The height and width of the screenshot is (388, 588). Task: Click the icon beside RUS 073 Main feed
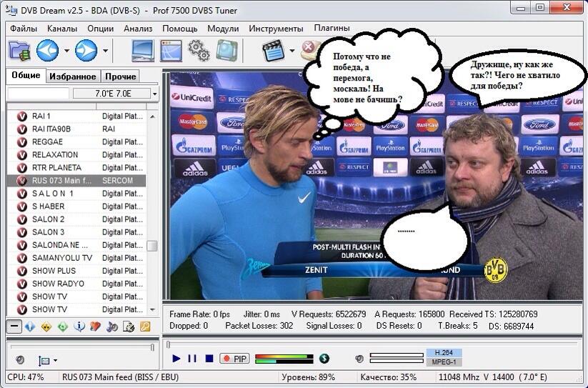pyautogui.click(x=22, y=181)
